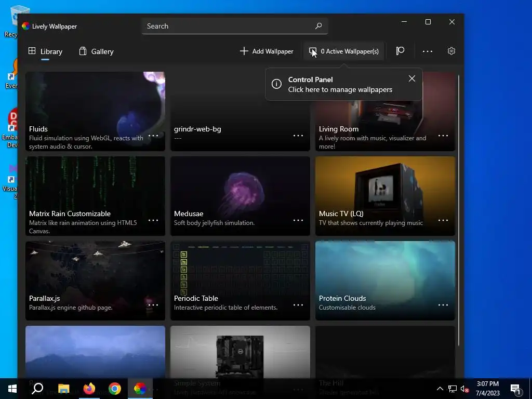Click the muted volume tray icon
532x399 pixels.
465,389
